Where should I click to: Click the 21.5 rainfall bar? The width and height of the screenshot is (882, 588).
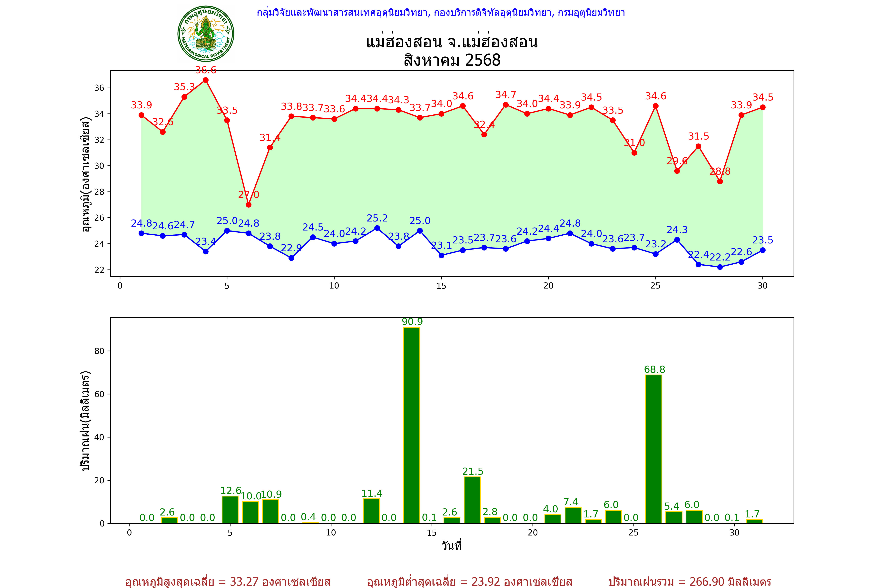472,500
